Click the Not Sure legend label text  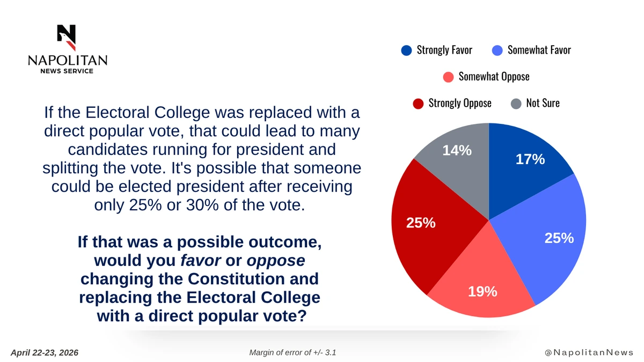point(543,103)
